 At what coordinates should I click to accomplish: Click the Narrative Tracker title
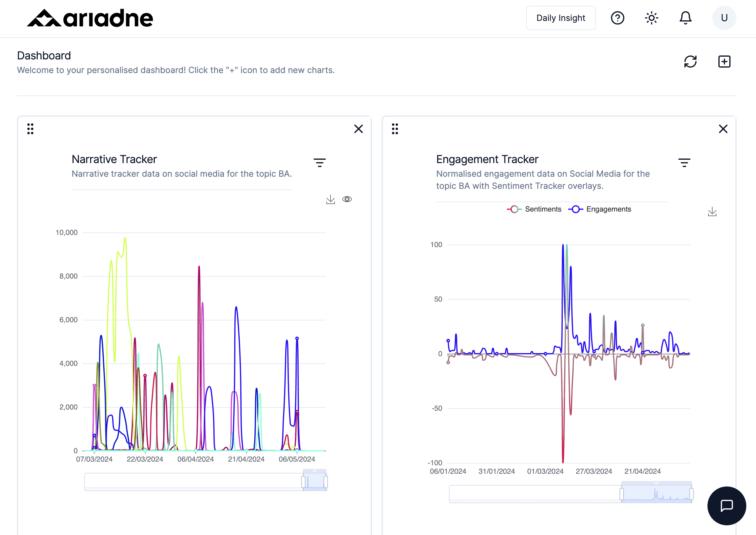(114, 159)
